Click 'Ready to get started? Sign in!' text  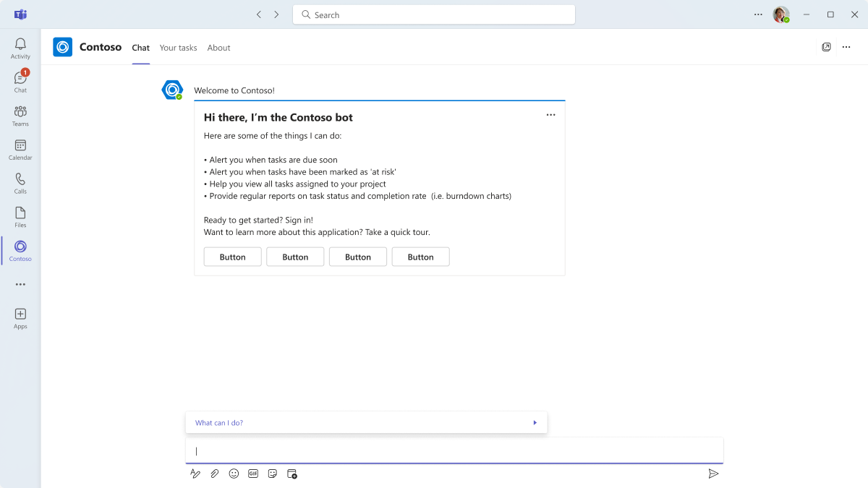pos(258,220)
